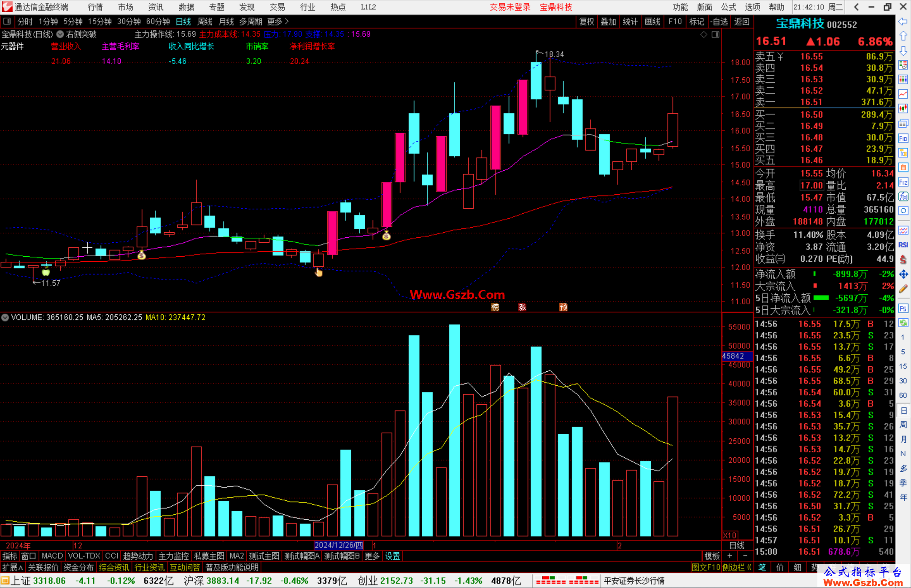Click the green refresh icon in sidebar
This screenshot has height=588, width=911.
tap(903, 323)
